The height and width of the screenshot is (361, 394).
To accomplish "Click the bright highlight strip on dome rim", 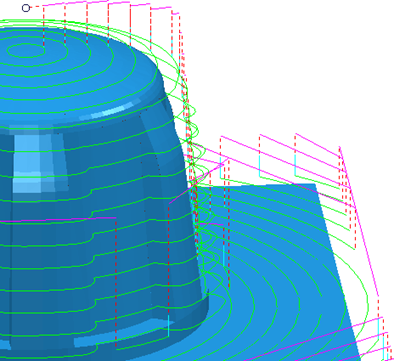I will click(x=110, y=111).
